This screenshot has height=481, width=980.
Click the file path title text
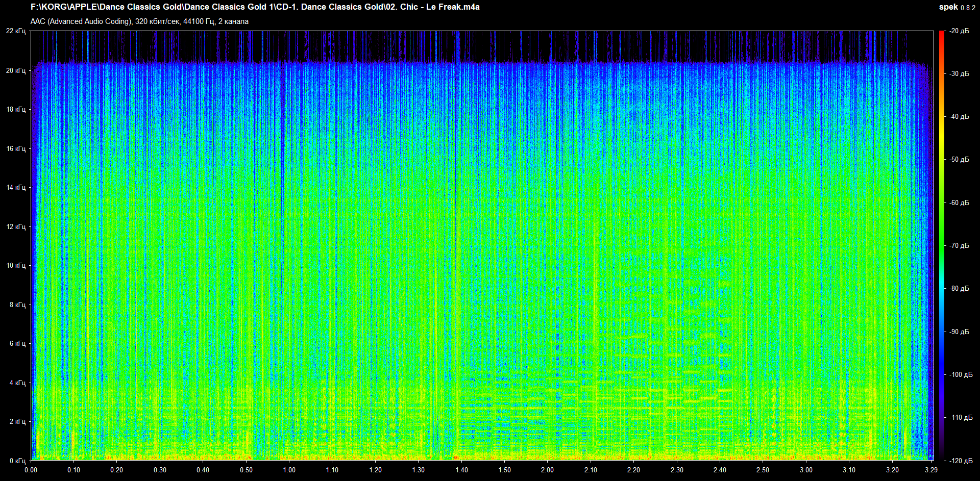(255, 7)
